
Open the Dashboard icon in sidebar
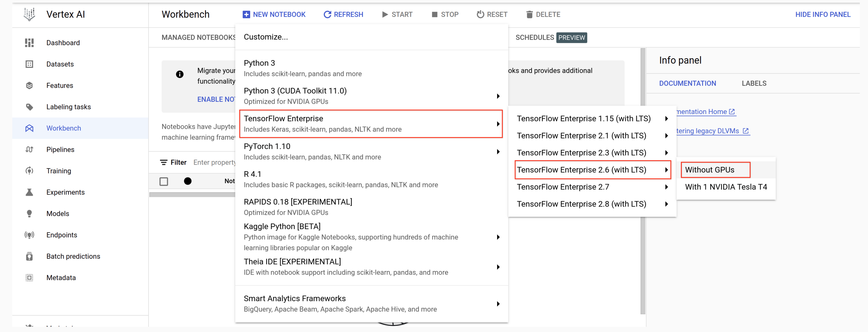click(29, 43)
